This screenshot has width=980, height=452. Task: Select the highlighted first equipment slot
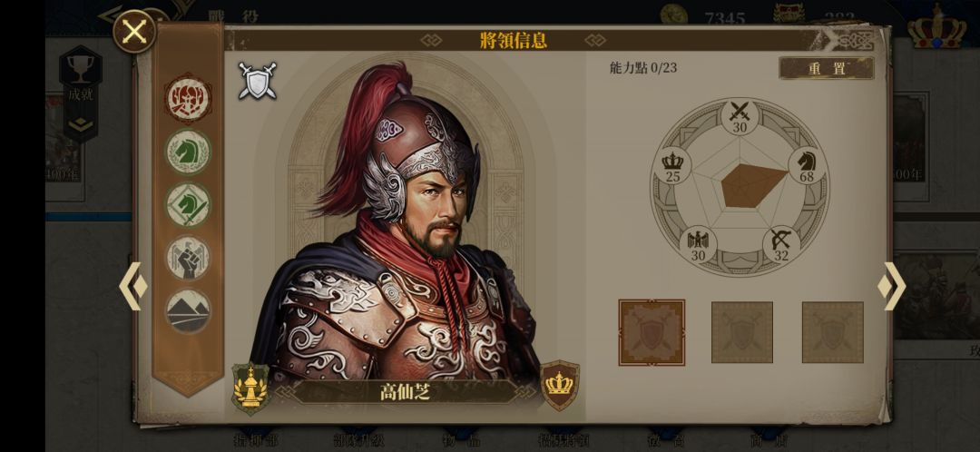tap(652, 332)
